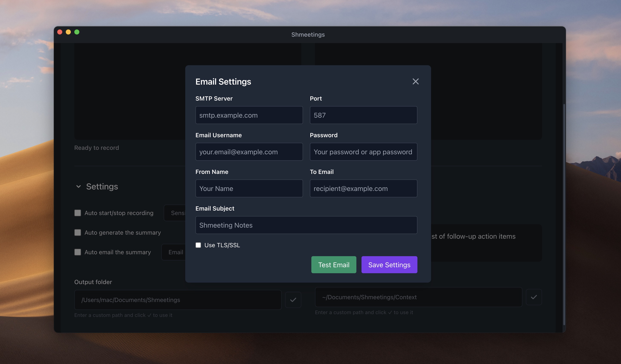Confirm the Context folder path checkmark
Screen dimensions: 621x364
click(534, 297)
